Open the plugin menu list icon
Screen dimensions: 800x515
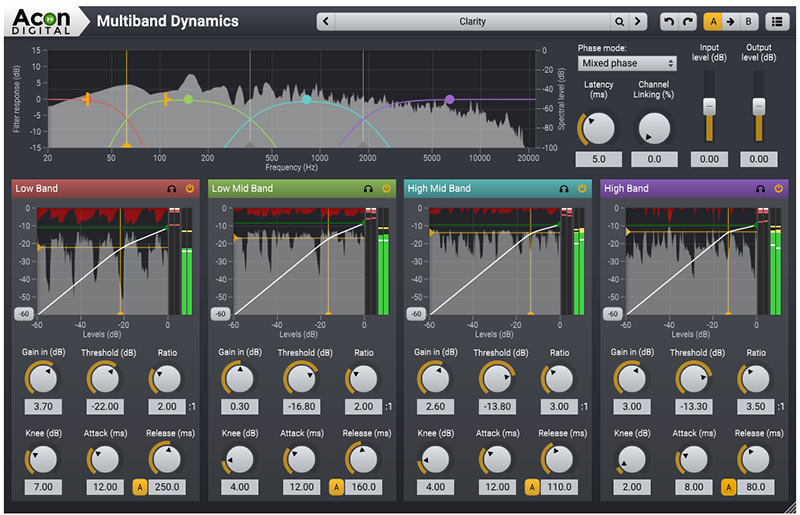[x=777, y=21]
